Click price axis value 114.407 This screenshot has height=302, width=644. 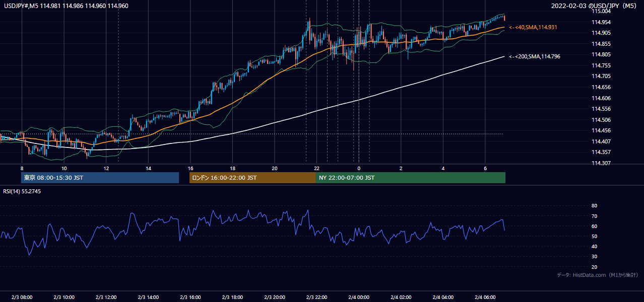[601, 141]
